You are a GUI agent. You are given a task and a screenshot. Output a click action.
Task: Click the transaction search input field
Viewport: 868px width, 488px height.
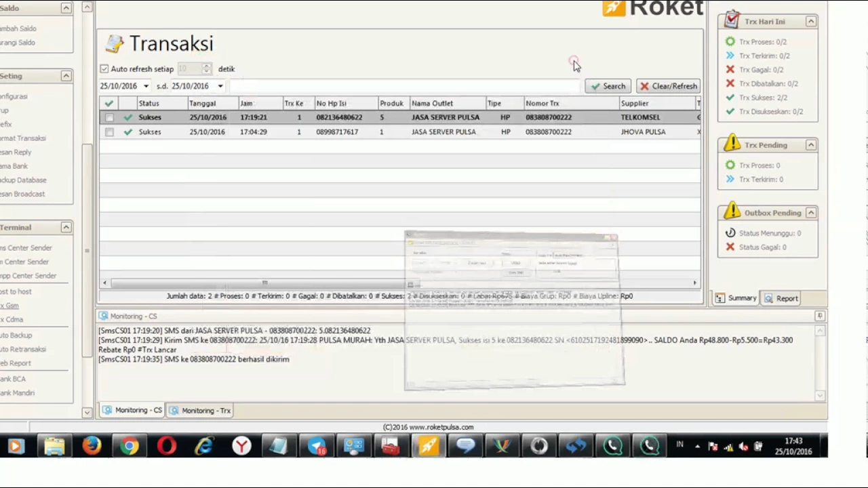pyautogui.click(x=406, y=86)
